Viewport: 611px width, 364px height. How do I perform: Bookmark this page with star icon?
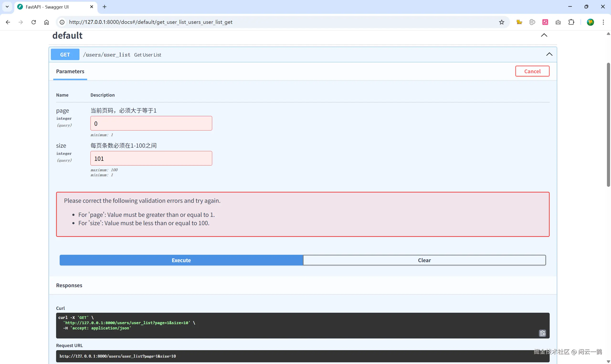click(501, 22)
